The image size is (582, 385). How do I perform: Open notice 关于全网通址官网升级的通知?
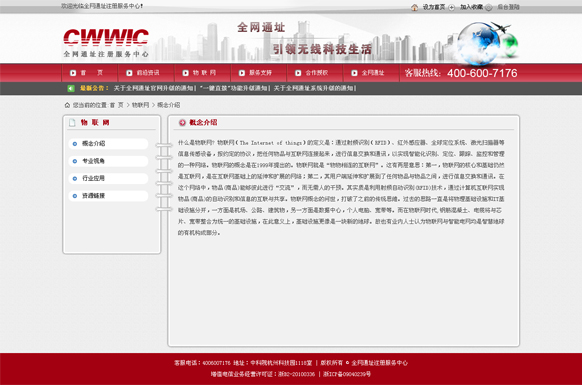(154, 88)
